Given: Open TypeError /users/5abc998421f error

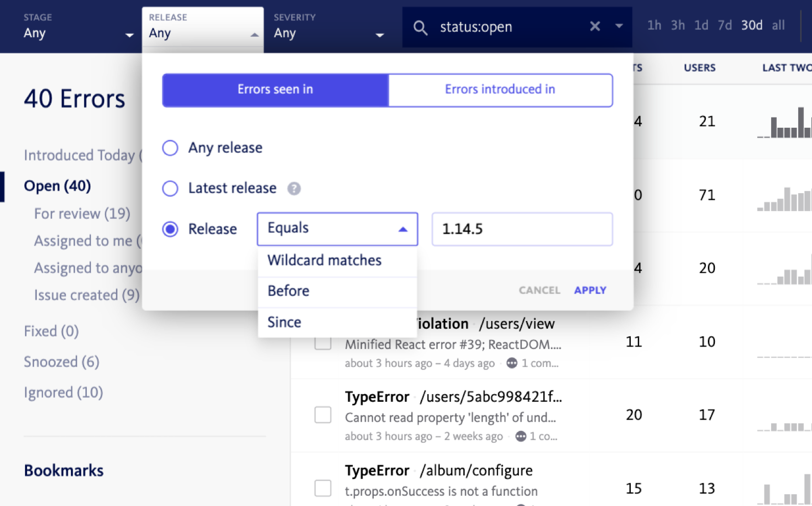Looking at the screenshot, I should (x=453, y=397).
